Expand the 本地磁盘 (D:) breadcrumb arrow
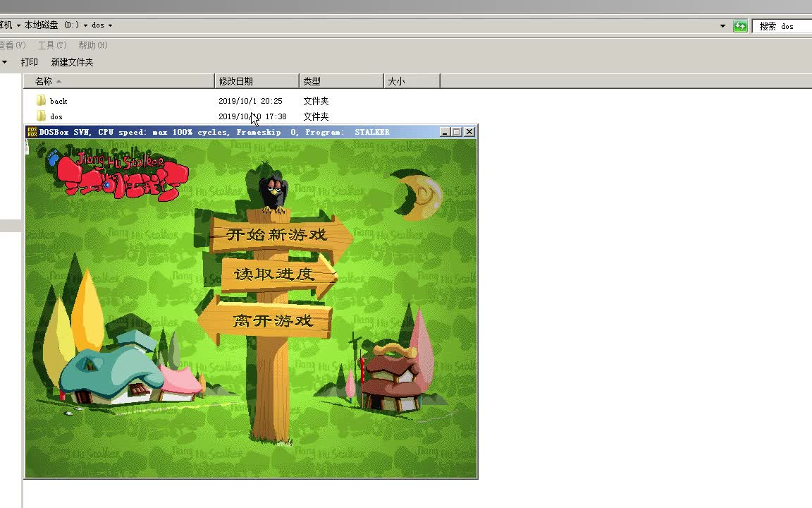812x508 pixels. 85,25
